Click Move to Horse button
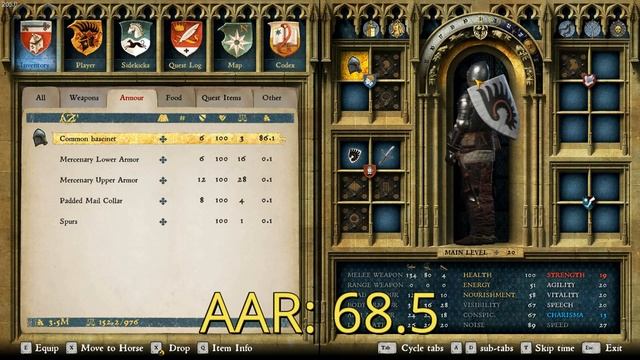 click(x=105, y=348)
